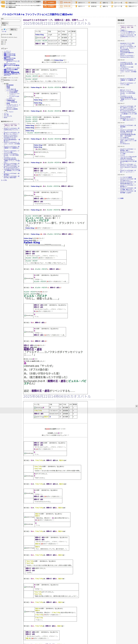
Task: Open 美甘ネル in update history
Action: click(123, 54)
